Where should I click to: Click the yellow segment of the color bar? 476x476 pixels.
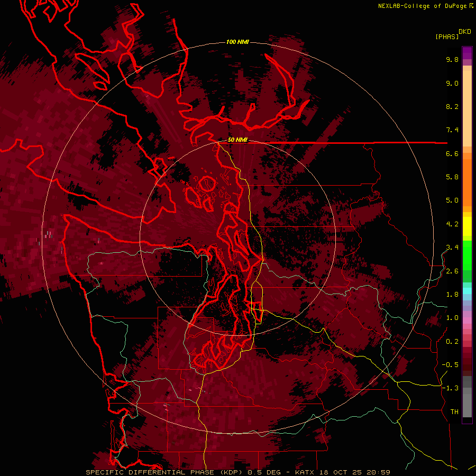467,226
